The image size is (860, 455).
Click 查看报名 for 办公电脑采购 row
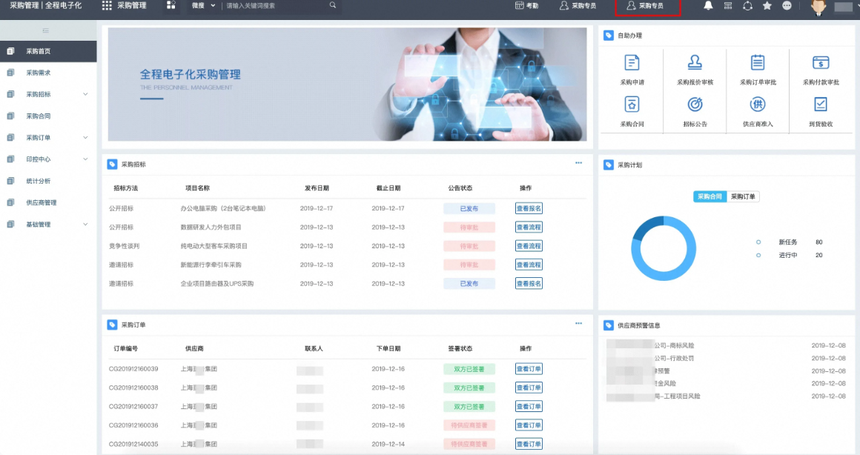[x=529, y=208]
